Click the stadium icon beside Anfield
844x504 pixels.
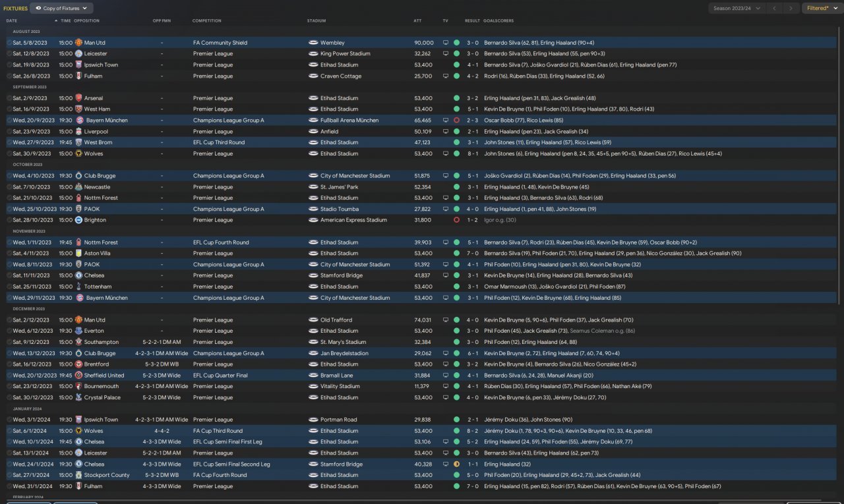coord(313,132)
